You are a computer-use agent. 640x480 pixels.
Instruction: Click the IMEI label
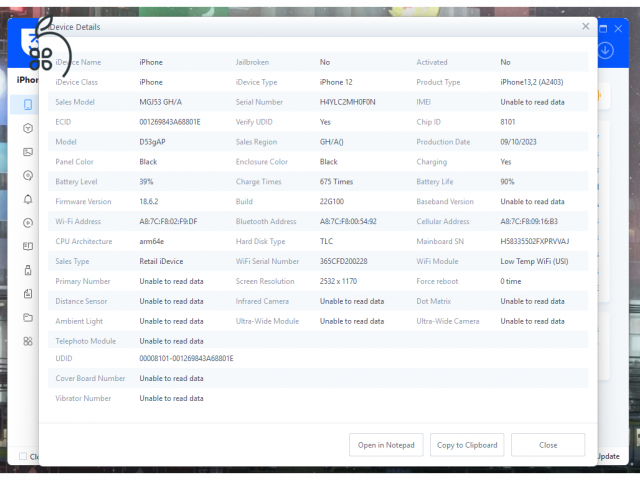coord(423,102)
